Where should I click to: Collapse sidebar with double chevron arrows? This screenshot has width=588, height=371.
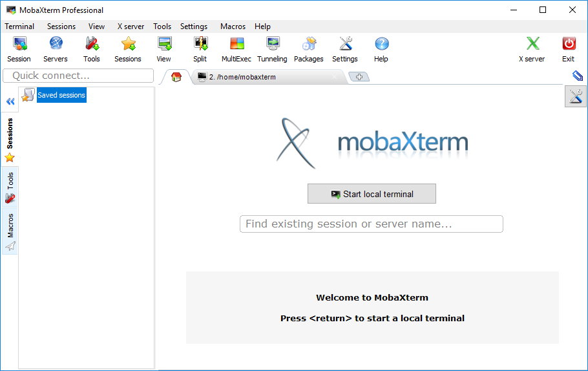pos(10,101)
